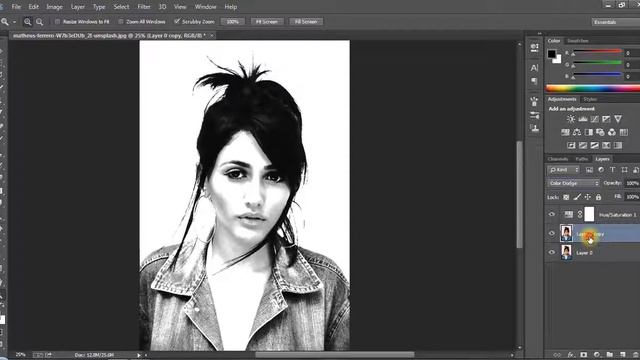This screenshot has height=360, width=640.
Task: Add a Color Balance adjustment
Action: (x=577, y=132)
